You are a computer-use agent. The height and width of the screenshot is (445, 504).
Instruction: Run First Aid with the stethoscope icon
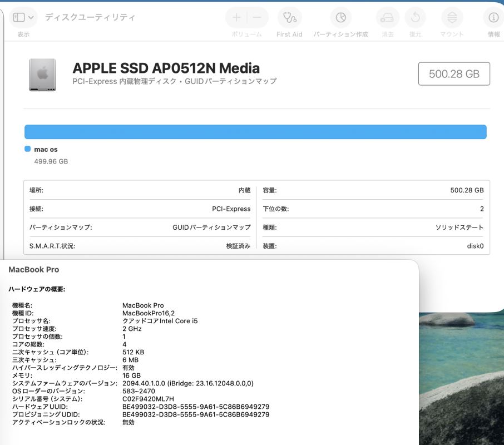point(289,17)
